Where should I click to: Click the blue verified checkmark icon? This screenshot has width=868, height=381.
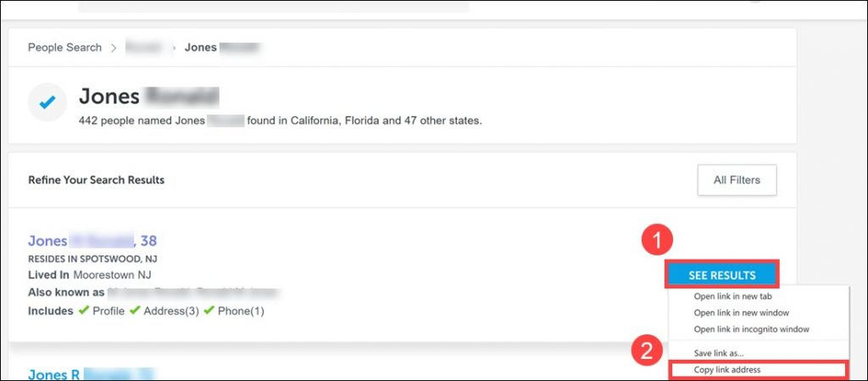pyautogui.click(x=47, y=102)
